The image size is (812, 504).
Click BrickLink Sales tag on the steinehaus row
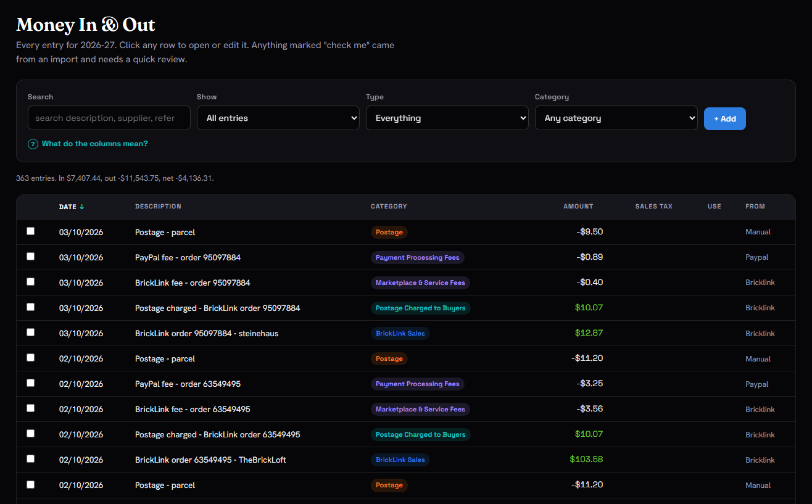[400, 333]
